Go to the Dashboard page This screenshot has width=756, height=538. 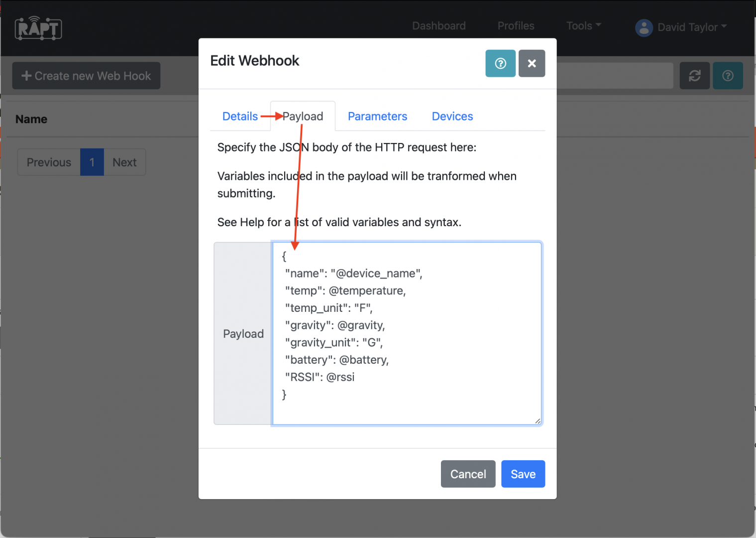(438, 26)
